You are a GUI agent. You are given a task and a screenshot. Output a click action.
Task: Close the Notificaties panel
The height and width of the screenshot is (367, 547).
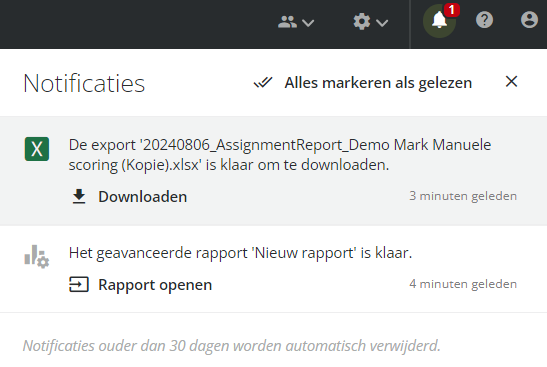(511, 82)
